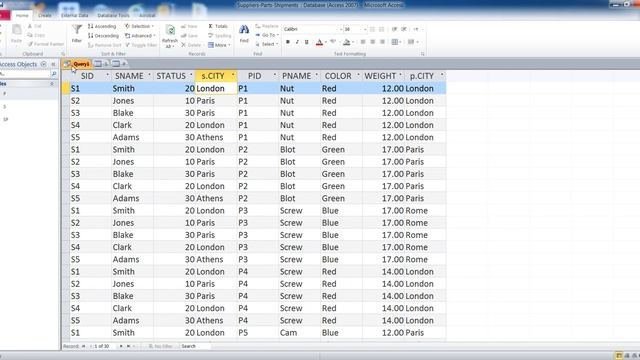This screenshot has height=360, width=640.
Task: Sort records Descending
Action: (x=103, y=36)
